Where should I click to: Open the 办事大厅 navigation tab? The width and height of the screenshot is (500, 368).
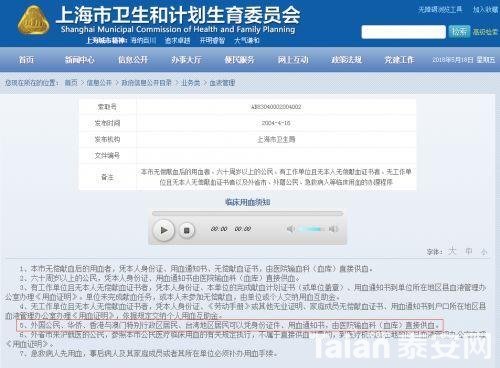pyautogui.click(x=186, y=60)
